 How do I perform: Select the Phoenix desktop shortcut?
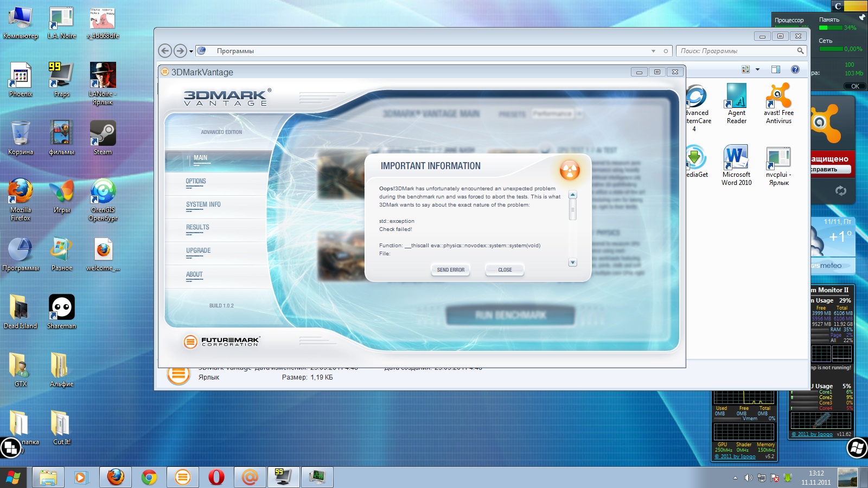(21, 80)
